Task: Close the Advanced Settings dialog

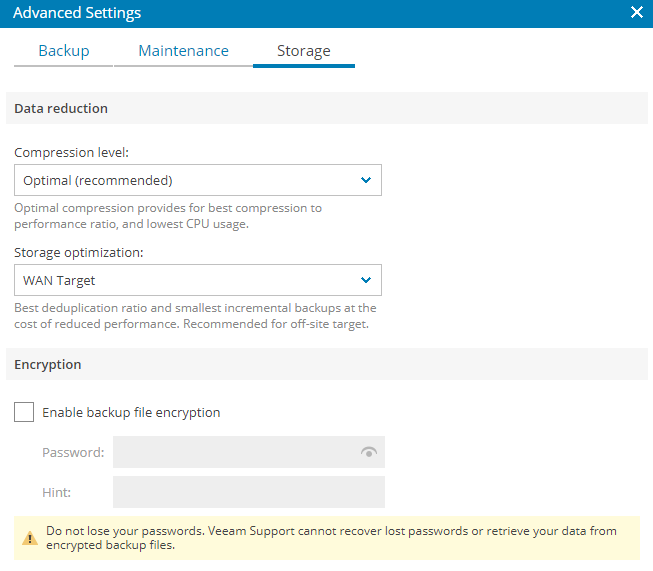Action: [x=636, y=12]
